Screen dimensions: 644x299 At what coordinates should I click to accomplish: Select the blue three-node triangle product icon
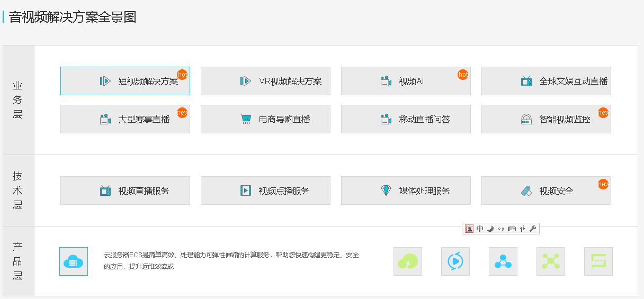[503, 261]
